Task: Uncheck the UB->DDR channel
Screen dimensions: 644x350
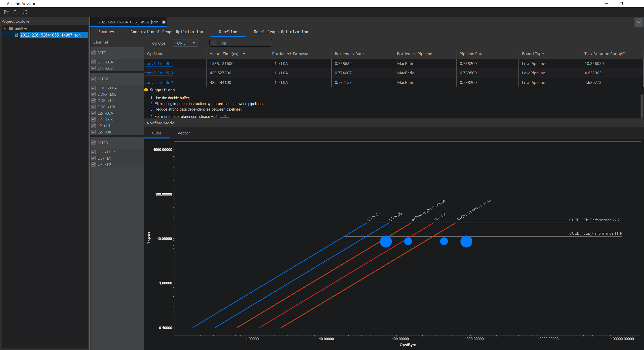Action: click(94, 152)
